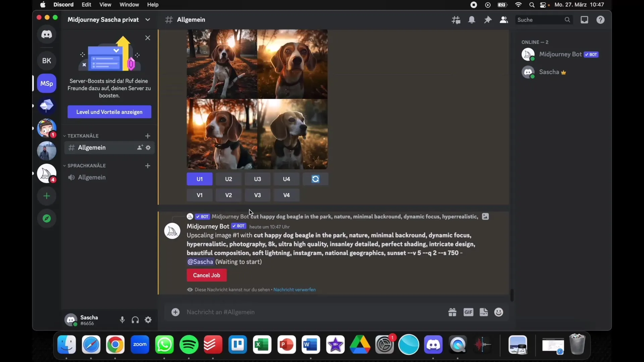The image size is (644, 362).
Task: Click the @Sascha mention
Action: 200,262
